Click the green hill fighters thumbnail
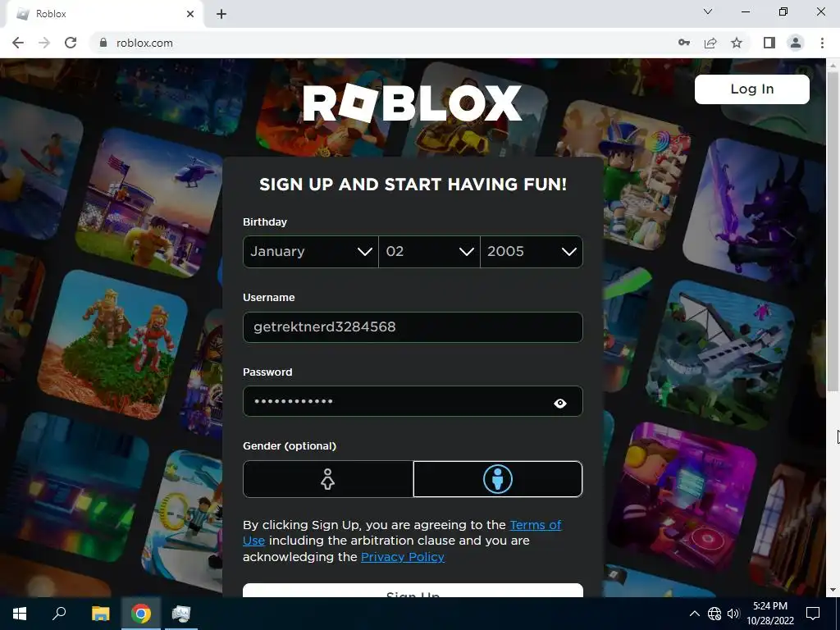Image resolution: width=840 pixels, height=630 pixels. point(112,345)
